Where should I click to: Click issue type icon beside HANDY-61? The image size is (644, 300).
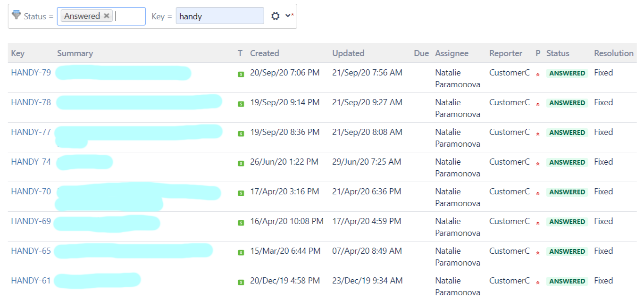[240, 281]
